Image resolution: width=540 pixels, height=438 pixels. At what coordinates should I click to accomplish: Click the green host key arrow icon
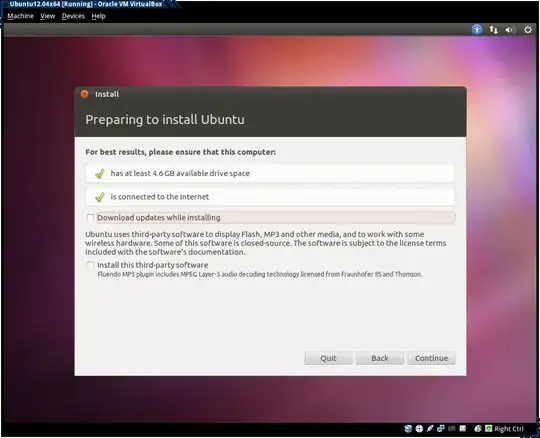click(489, 429)
